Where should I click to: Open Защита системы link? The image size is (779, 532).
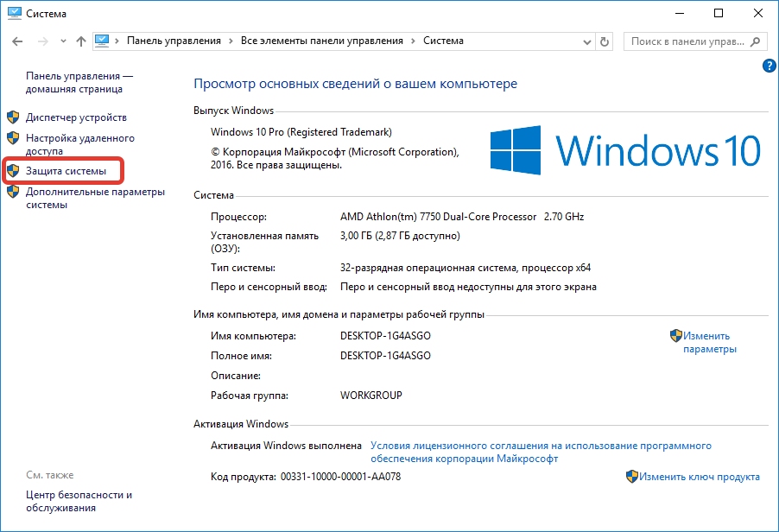coord(66,171)
